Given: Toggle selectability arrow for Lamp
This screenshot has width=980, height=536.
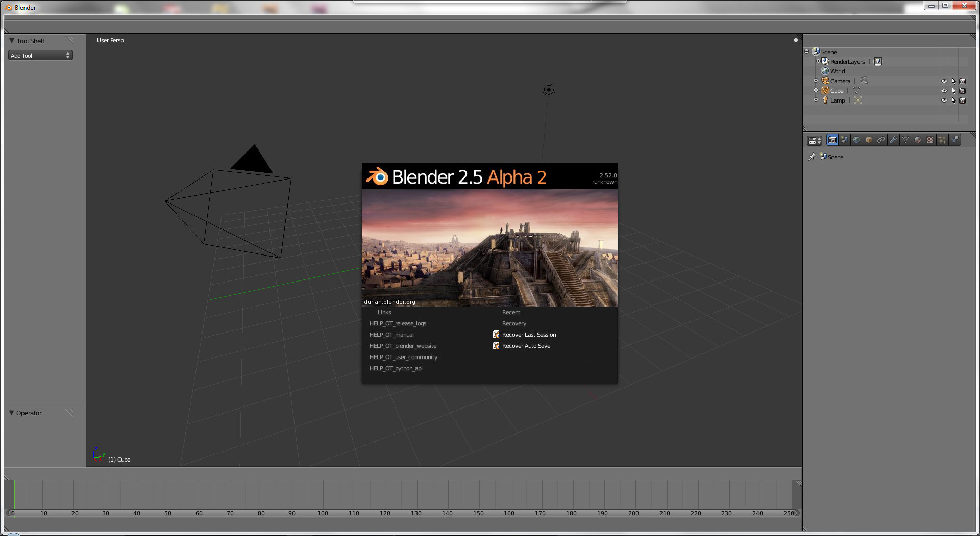Looking at the screenshot, I should pyautogui.click(x=953, y=100).
